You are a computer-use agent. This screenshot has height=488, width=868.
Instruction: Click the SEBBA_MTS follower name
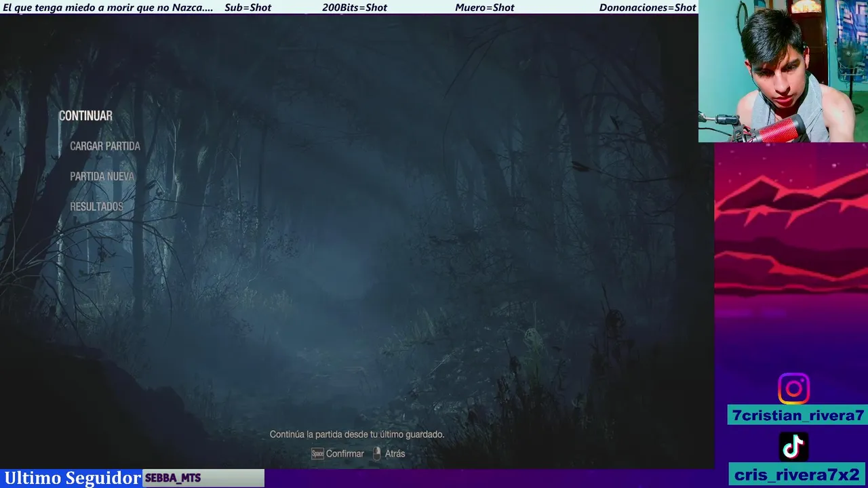click(173, 478)
